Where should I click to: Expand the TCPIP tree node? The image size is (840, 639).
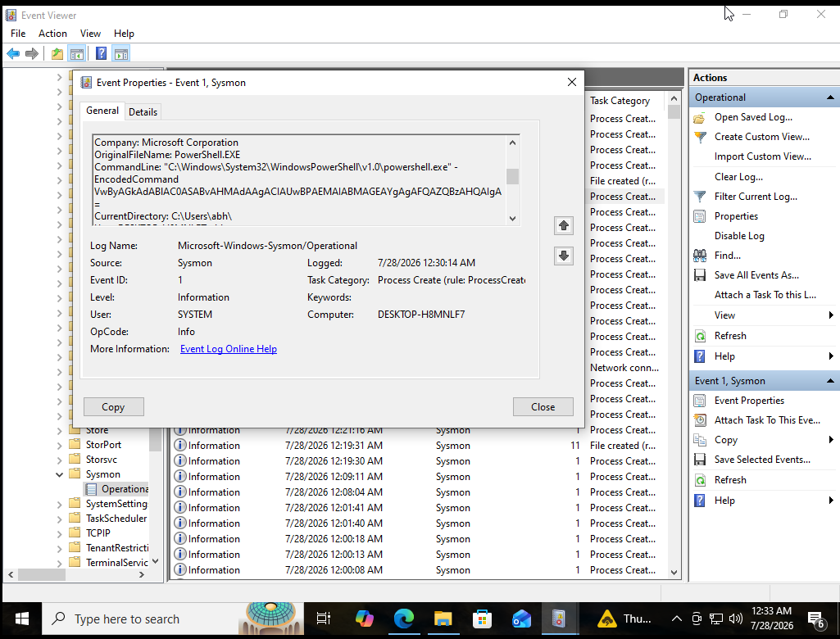(x=60, y=533)
